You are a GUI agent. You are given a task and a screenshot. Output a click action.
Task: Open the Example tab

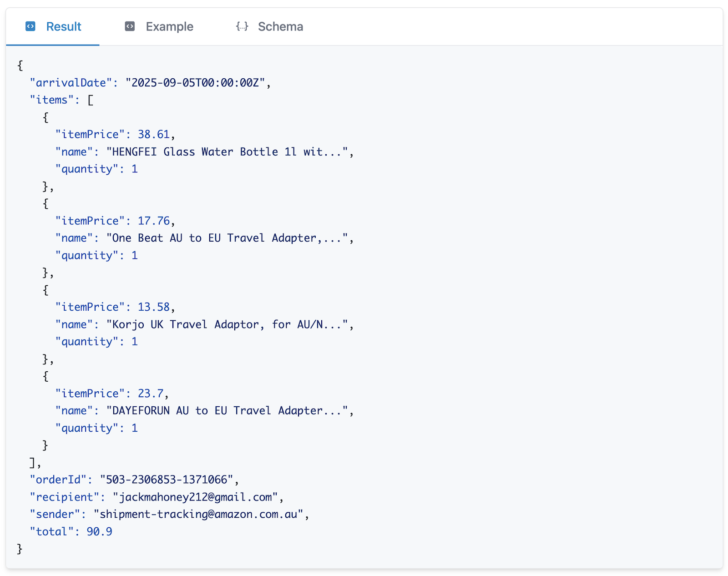click(x=159, y=26)
